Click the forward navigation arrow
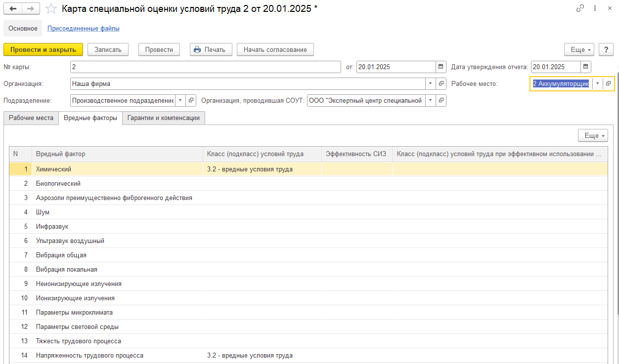The image size is (619, 364). (30, 9)
